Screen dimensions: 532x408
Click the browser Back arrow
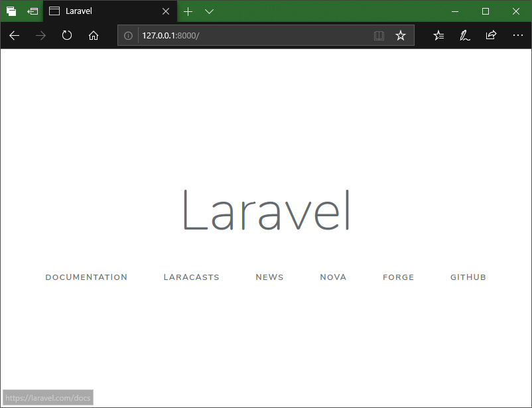[14, 35]
